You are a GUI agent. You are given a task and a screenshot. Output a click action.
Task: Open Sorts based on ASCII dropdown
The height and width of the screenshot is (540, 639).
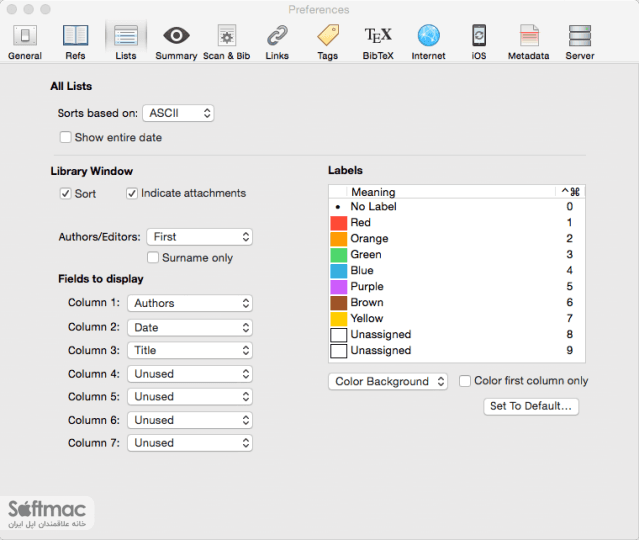click(x=178, y=113)
